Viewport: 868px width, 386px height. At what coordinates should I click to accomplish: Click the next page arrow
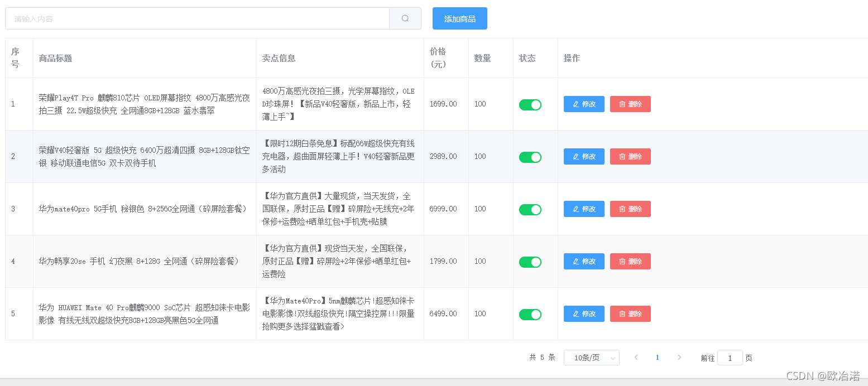click(679, 358)
